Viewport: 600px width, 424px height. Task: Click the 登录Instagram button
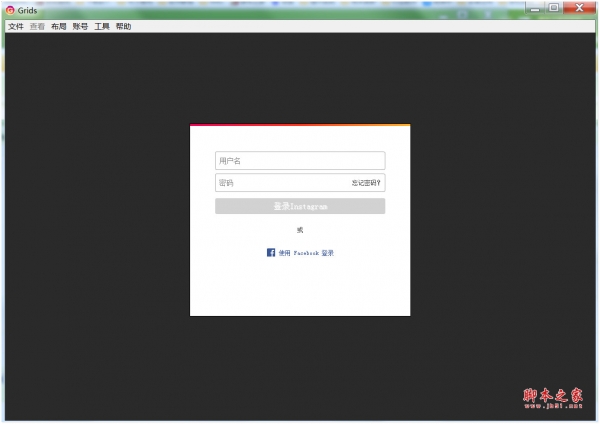pyautogui.click(x=300, y=206)
